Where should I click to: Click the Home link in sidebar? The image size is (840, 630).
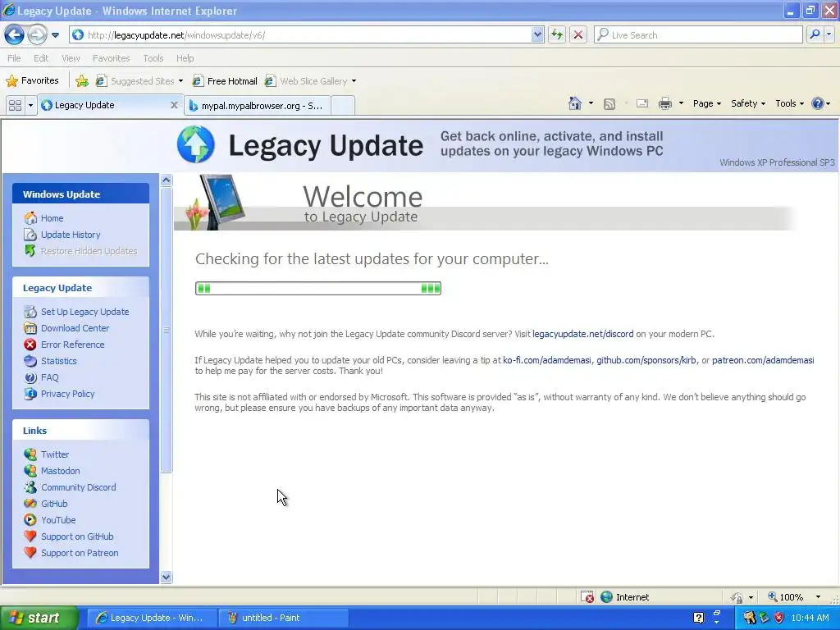click(52, 218)
